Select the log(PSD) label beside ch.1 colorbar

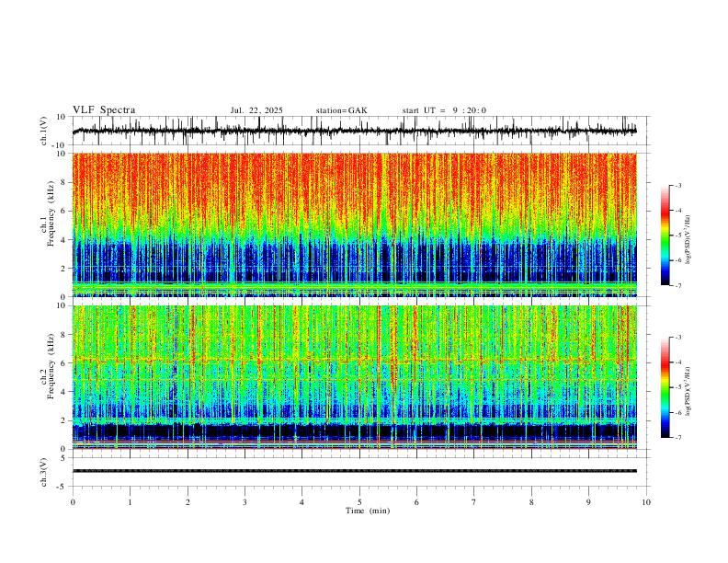point(688,239)
